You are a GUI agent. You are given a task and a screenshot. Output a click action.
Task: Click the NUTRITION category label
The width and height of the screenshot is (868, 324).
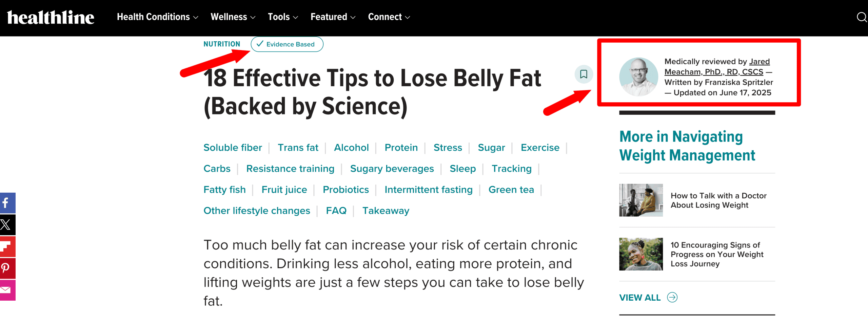tap(222, 44)
